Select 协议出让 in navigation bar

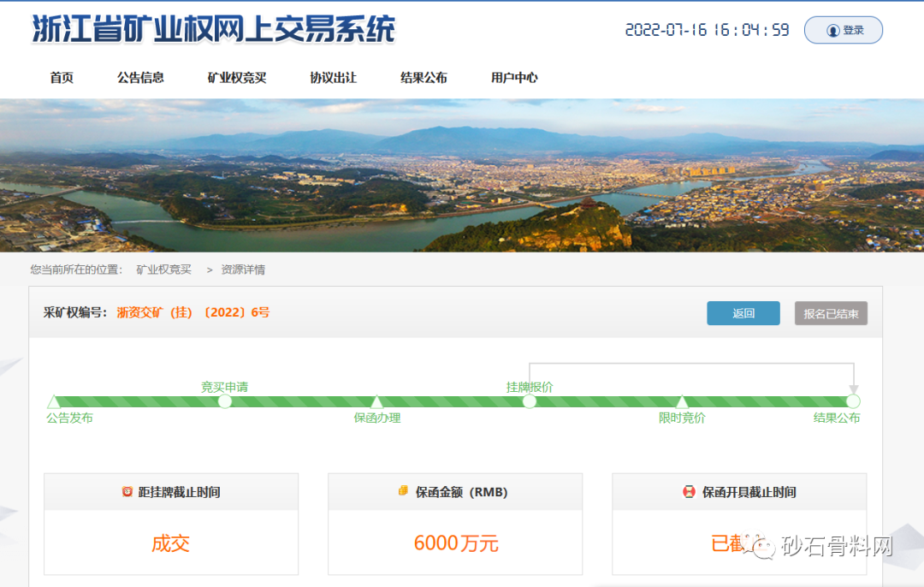coord(333,78)
